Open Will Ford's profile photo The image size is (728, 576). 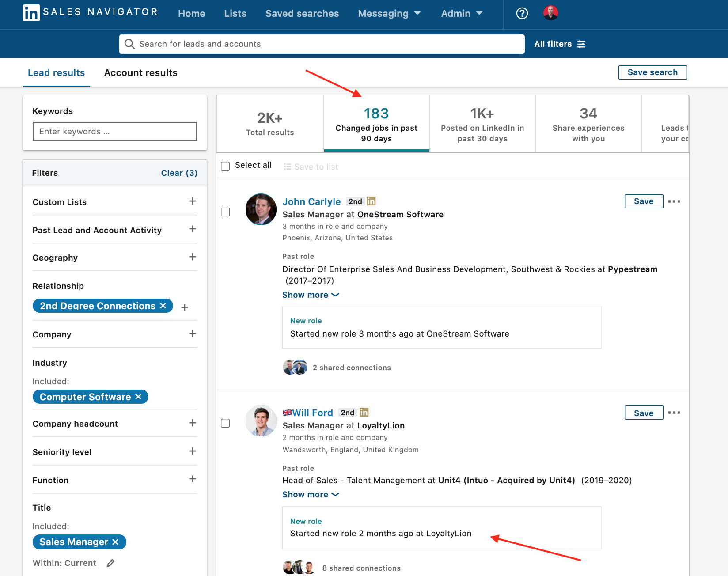pos(261,421)
